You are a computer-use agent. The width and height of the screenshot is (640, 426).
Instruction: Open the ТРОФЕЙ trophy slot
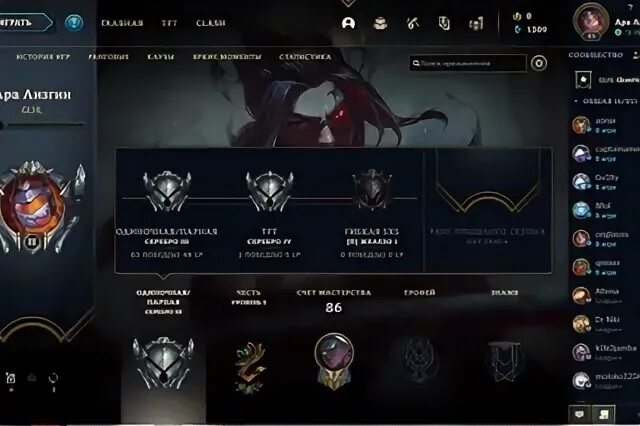click(420, 360)
